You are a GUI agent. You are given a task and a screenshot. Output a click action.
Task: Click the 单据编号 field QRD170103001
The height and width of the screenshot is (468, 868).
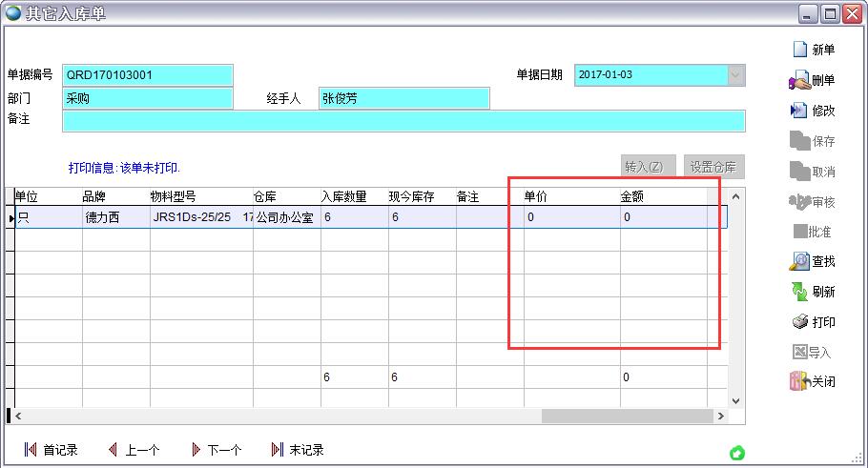click(147, 75)
